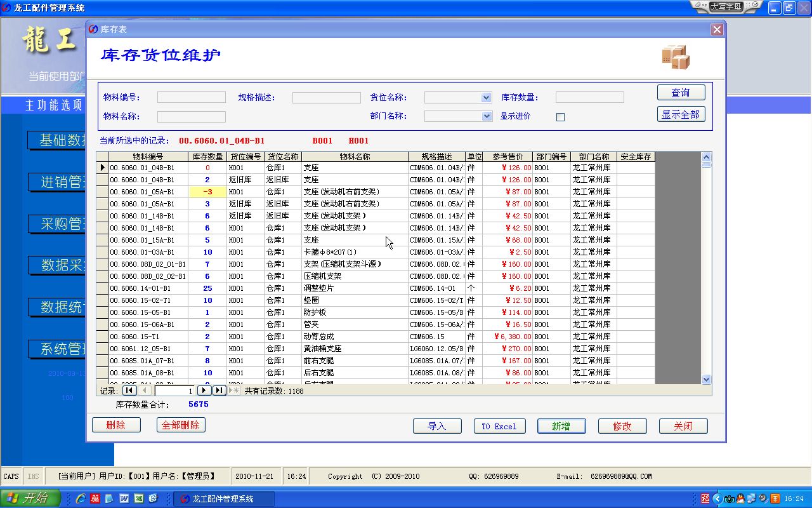This screenshot has height=508, width=812.
Task: Click the 物料编号 input field
Action: tap(192, 98)
